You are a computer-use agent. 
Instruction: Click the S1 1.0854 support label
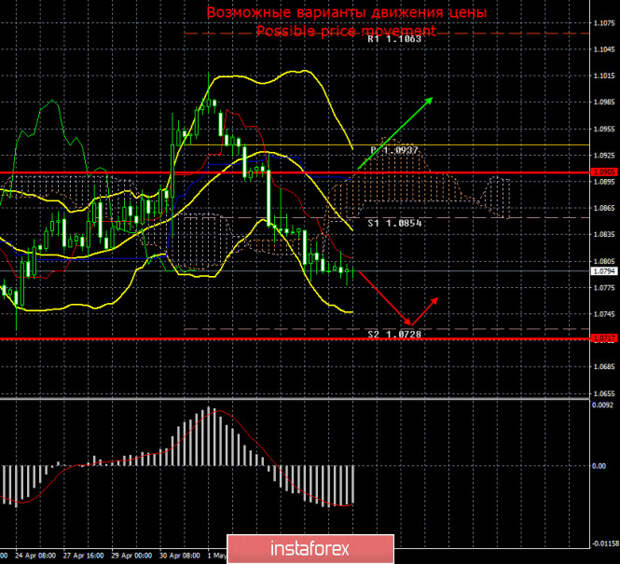tap(395, 223)
